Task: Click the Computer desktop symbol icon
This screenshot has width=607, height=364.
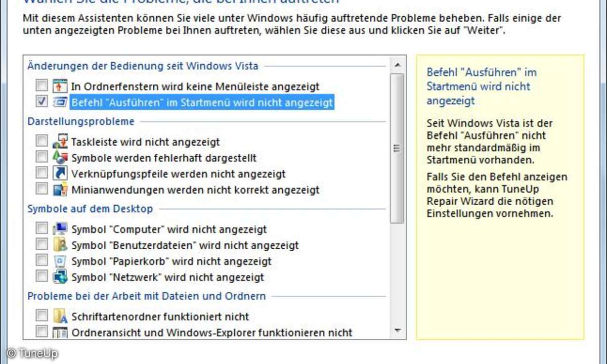Action: (x=60, y=229)
